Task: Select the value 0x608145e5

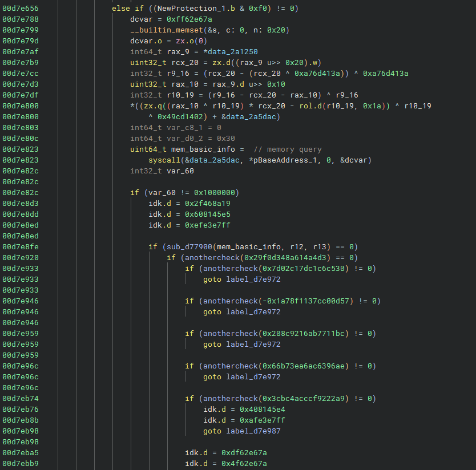Action: (x=208, y=214)
